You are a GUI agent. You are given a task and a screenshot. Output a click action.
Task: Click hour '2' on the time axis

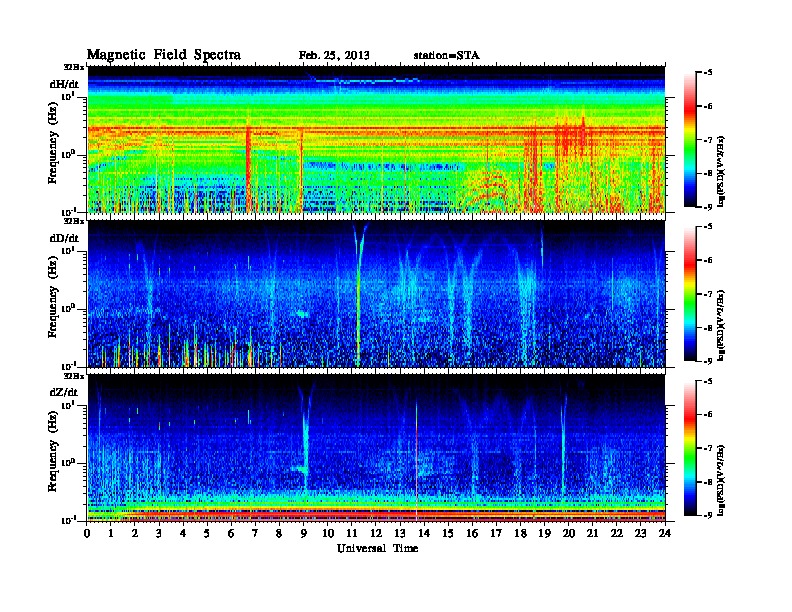[135, 533]
